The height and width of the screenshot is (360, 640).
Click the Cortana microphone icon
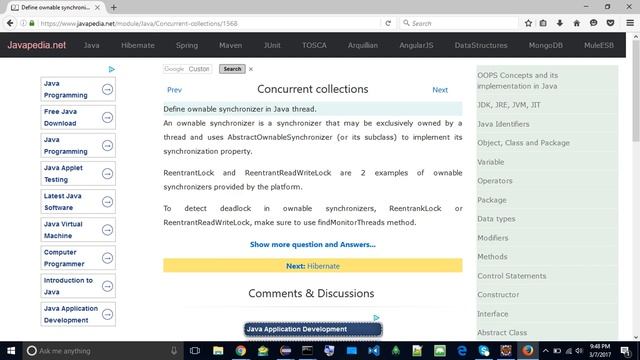(x=174, y=351)
